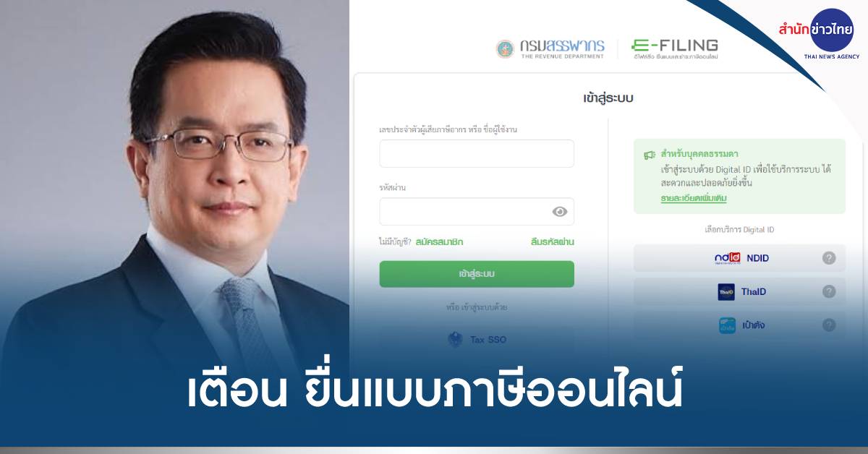
Task: Click the megaphone announcement icon
Action: pos(650,155)
